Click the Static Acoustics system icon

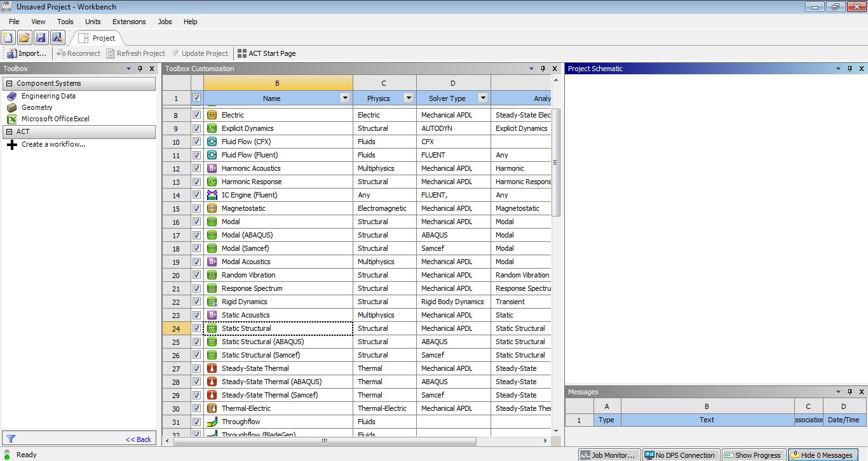[212, 315]
